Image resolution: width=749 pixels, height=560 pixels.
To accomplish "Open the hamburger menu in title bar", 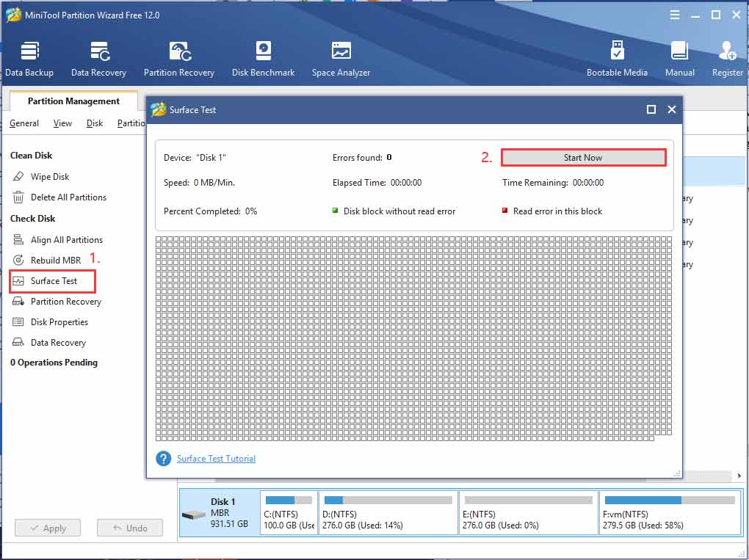I will tap(675, 15).
